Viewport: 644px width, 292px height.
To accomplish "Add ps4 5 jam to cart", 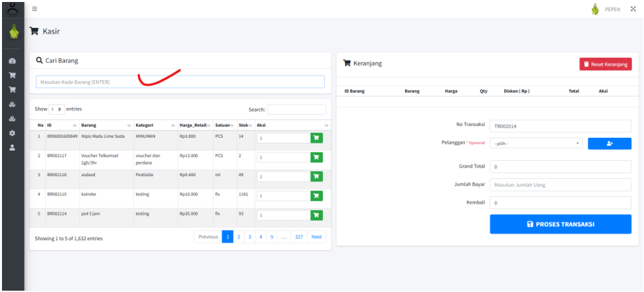I will (316, 215).
